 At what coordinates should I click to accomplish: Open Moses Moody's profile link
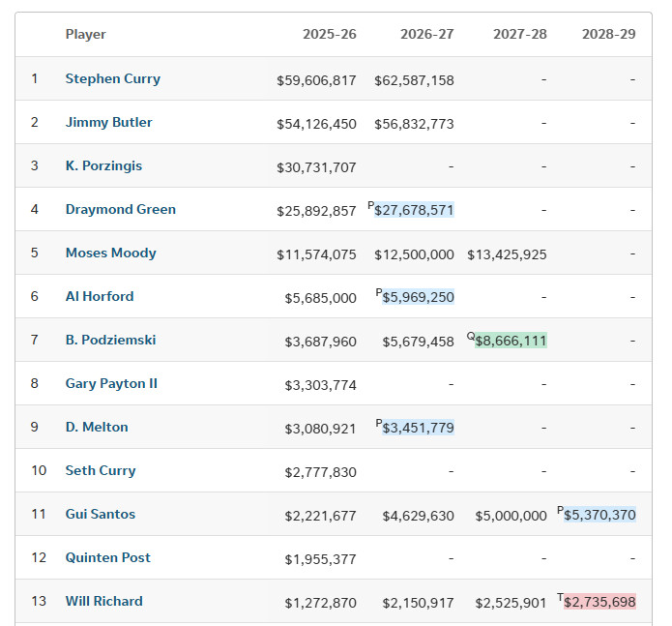[110, 253]
